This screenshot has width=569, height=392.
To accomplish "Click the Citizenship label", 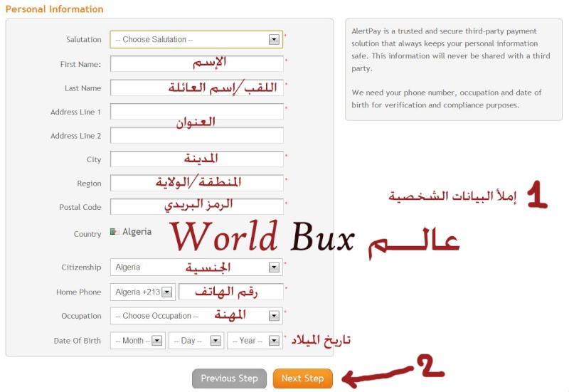I will 81,267.
